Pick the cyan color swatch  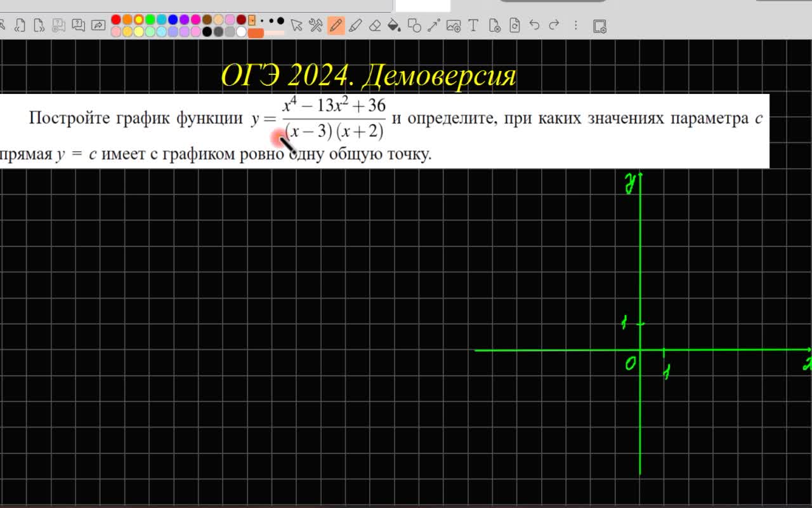(x=162, y=20)
